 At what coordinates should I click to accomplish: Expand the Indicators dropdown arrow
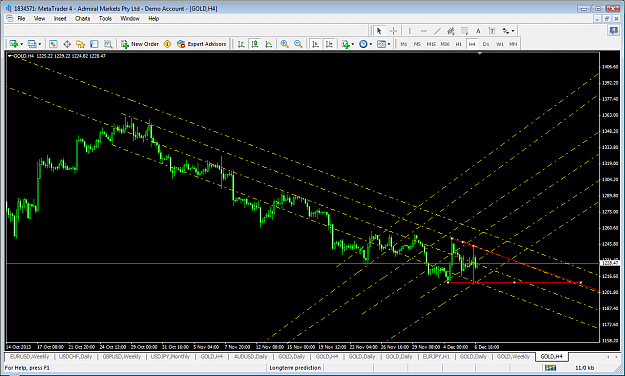point(353,44)
